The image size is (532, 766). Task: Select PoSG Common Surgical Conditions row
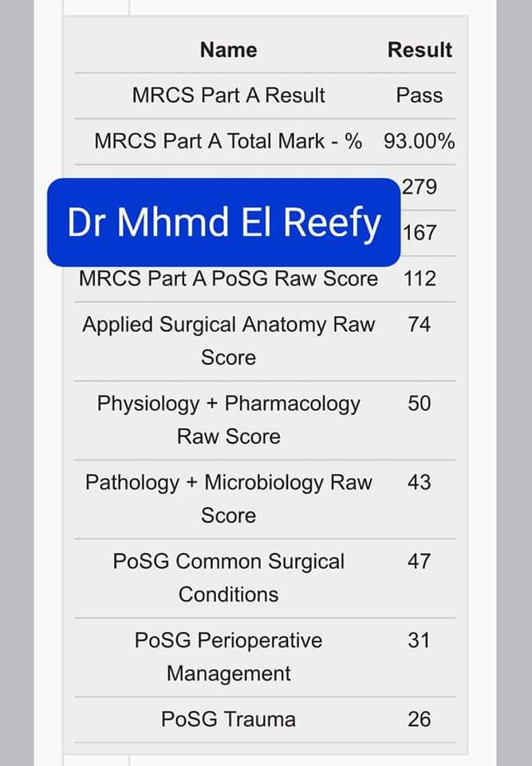pos(266,578)
